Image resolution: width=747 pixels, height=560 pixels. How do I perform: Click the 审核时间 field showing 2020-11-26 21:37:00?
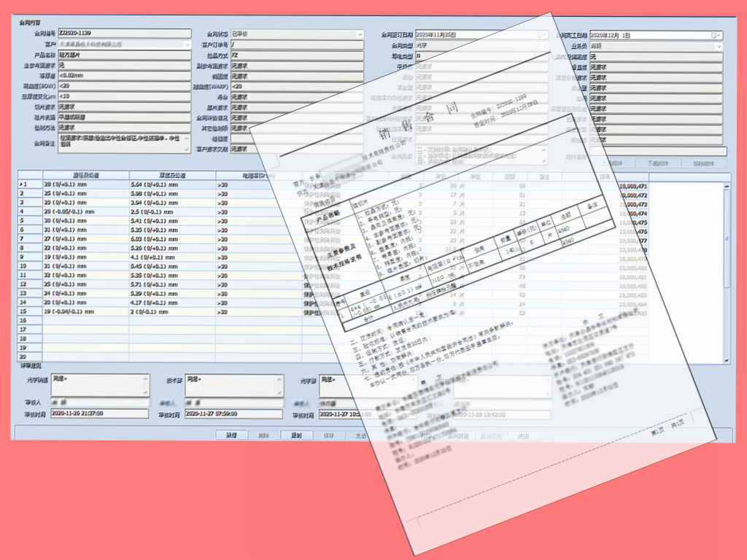[x=99, y=413]
